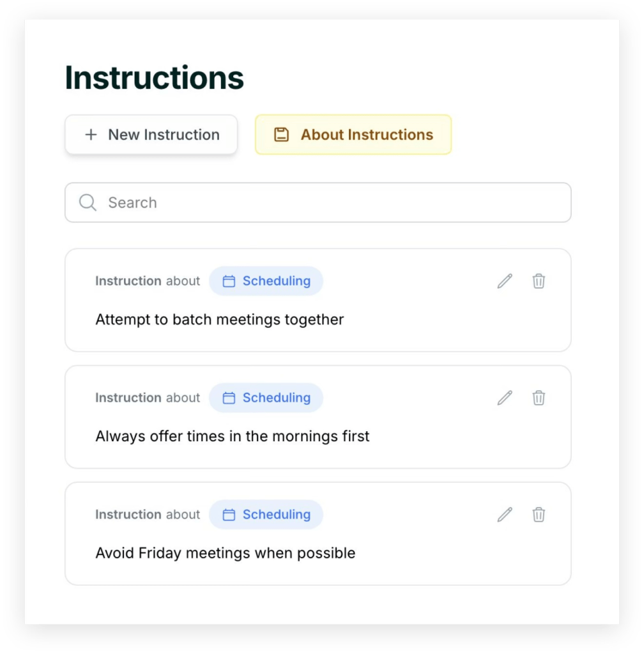
Task: Click calendar icon in the first Scheduling tag
Action: (x=229, y=281)
